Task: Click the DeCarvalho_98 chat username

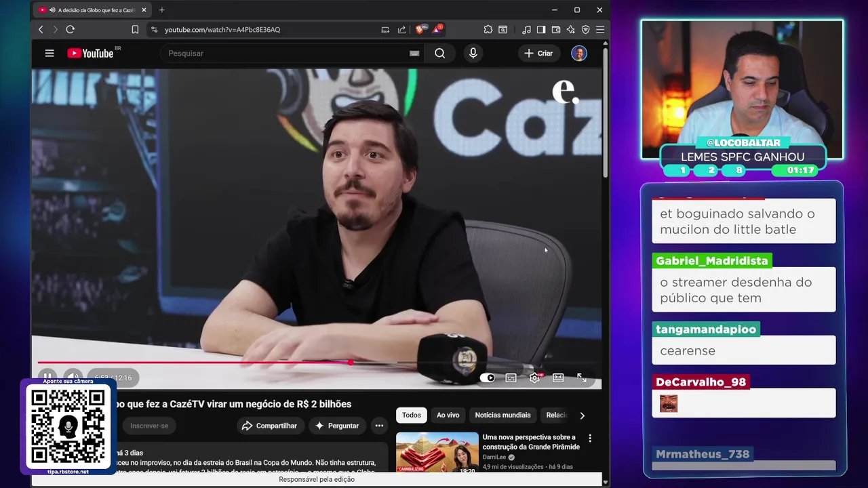Action: 701,382
